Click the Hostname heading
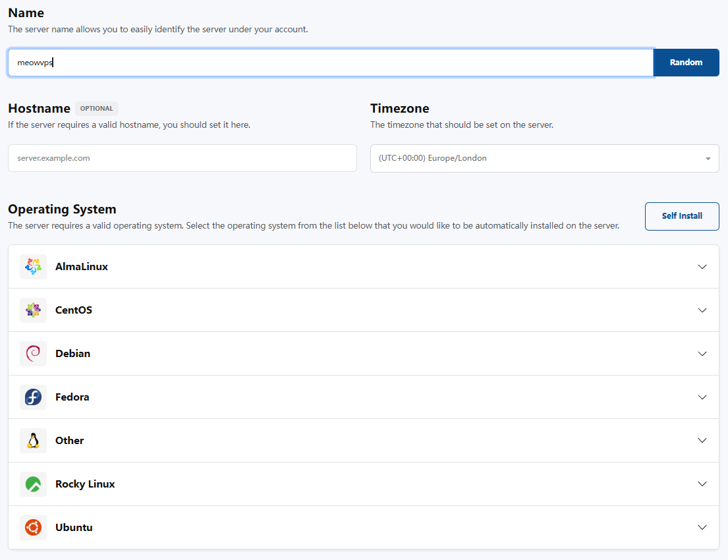The image size is (728, 560). pyautogui.click(x=40, y=109)
